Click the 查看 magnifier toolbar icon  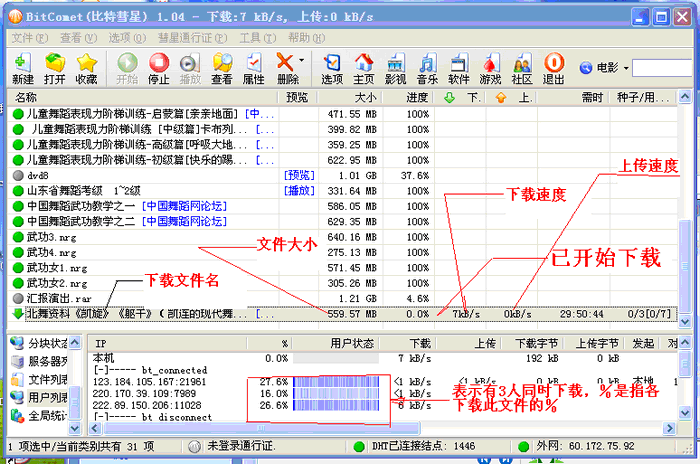pyautogui.click(x=222, y=68)
